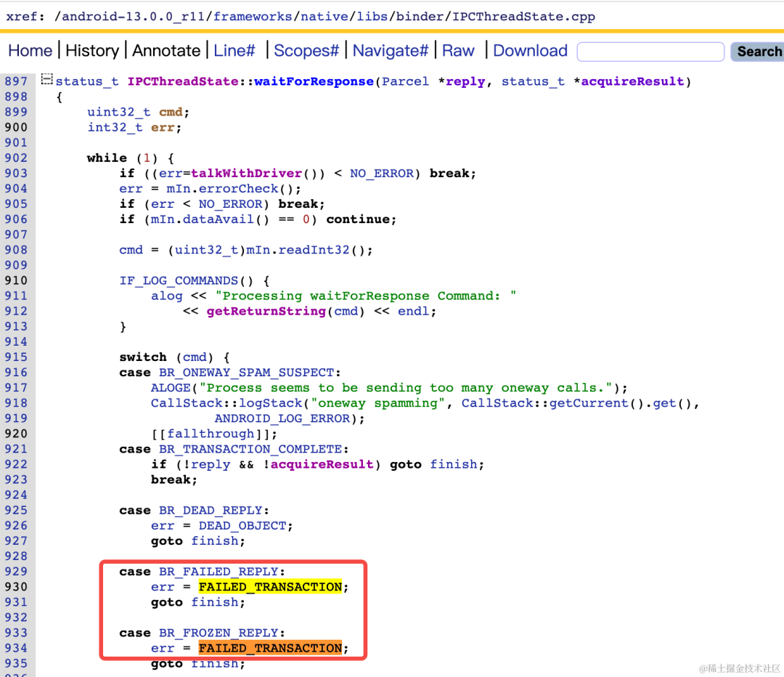Click ANDROID_LOG_ERROR on line 919
The width and height of the screenshot is (784, 677).
click(282, 418)
